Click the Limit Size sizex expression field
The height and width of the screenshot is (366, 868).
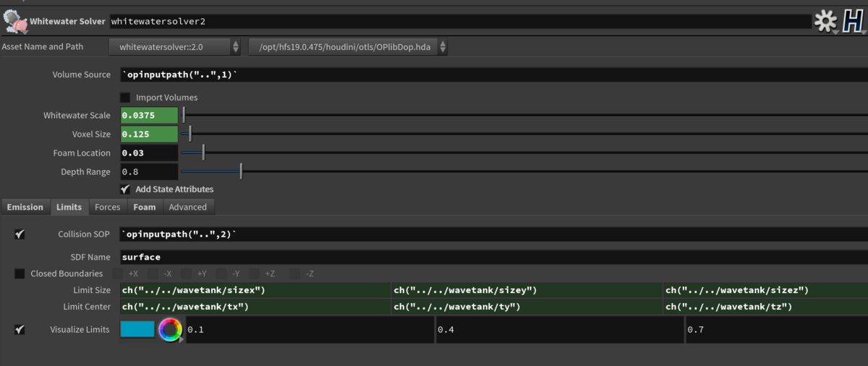pos(255,290)
